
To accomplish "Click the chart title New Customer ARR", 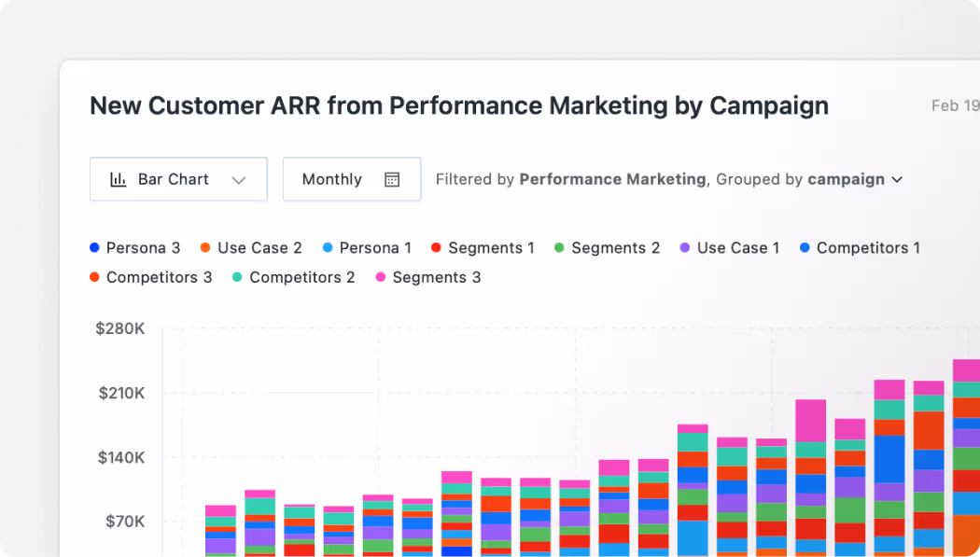I will (459, 105).
